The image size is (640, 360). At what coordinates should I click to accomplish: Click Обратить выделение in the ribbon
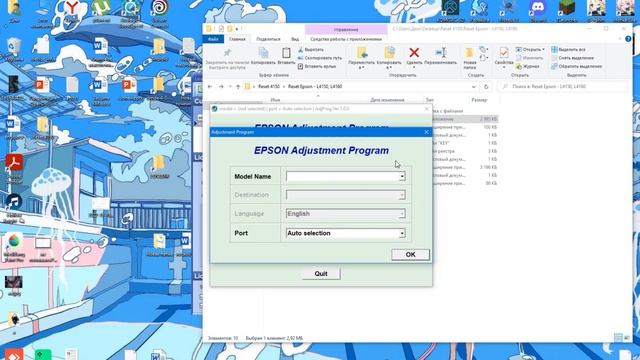tap(577, 66)
